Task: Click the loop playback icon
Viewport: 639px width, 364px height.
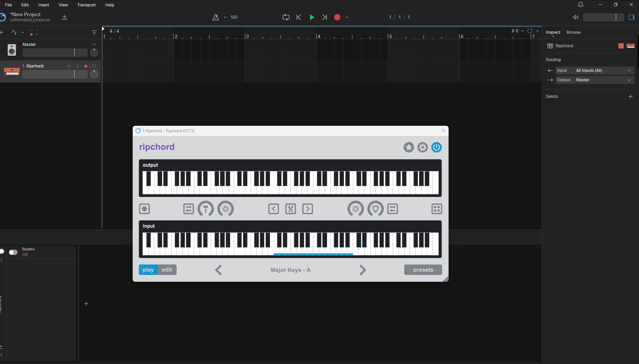Action: 286,17
